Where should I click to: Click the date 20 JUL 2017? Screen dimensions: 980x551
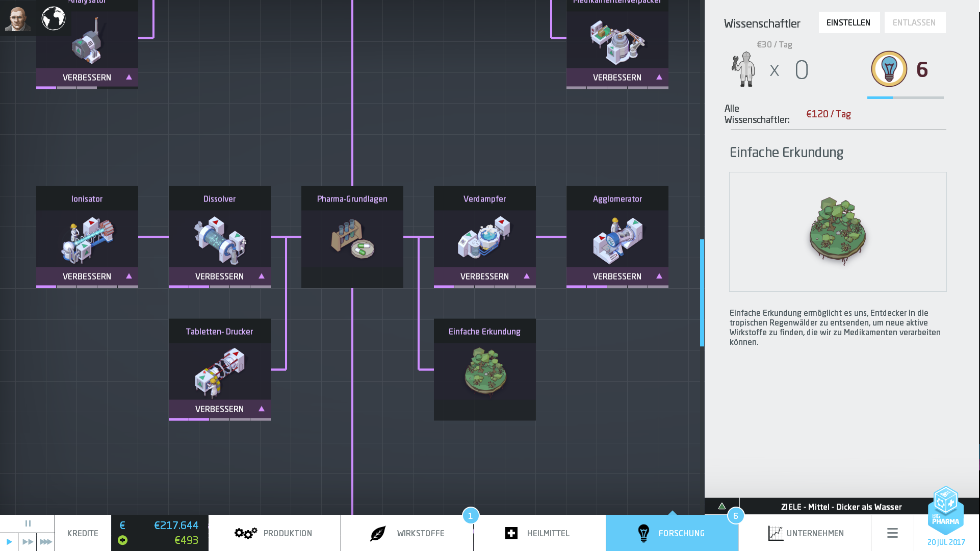click(x=946, y=542)
